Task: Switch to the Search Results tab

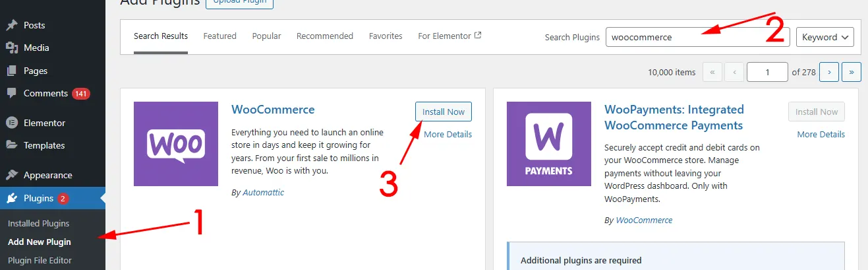Action: click(x=161, y=36)
